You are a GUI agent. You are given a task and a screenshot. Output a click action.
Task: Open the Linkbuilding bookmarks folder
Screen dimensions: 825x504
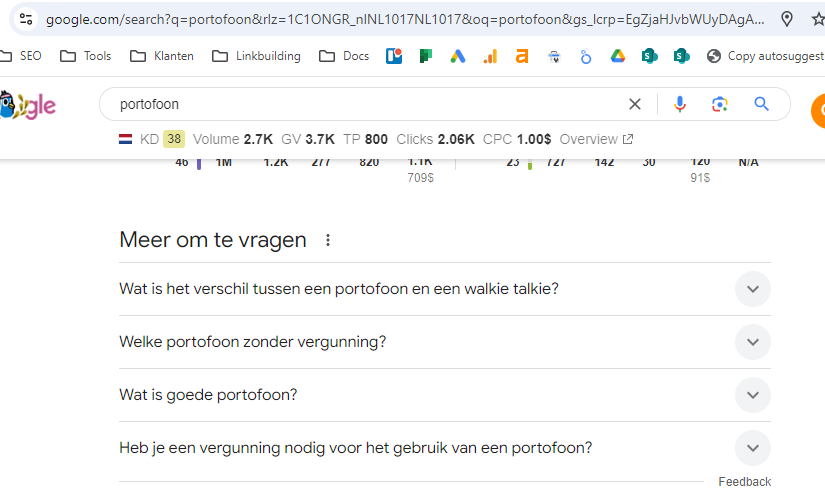tap(257, 56)
